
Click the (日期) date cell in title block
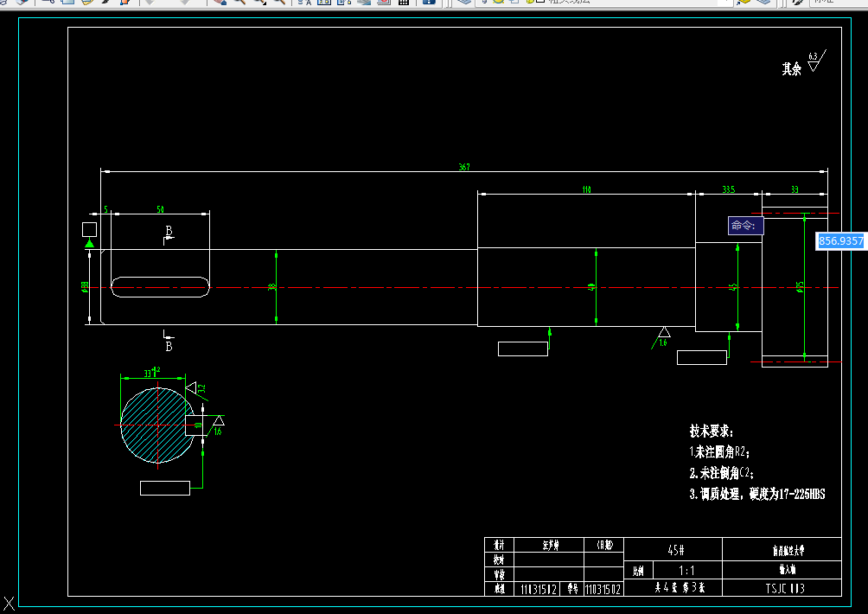tap(604, 545)
